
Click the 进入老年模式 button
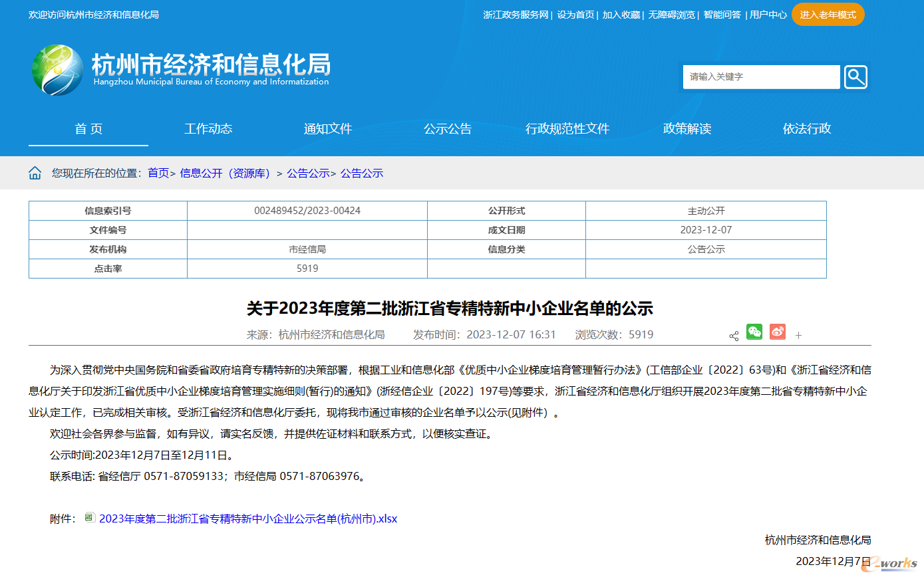point(828,14)
